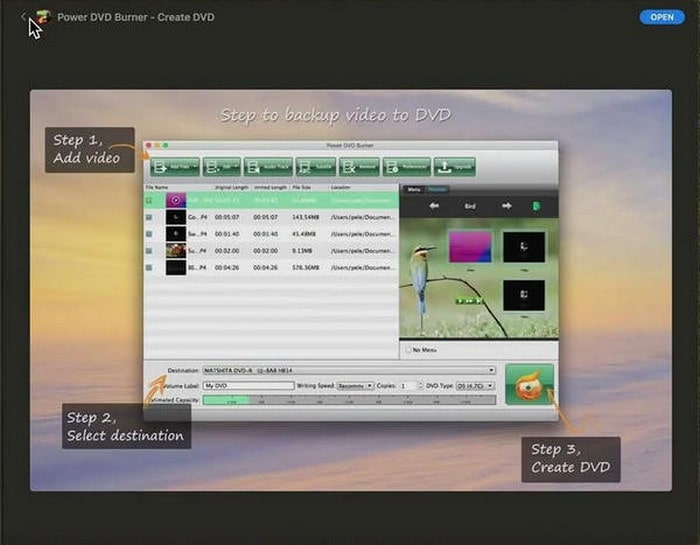The height and width of the screenshot is (545, 700).
Task: Click the Upgrade toolbar button with upload arrow
Action: (x=454, y=167)
